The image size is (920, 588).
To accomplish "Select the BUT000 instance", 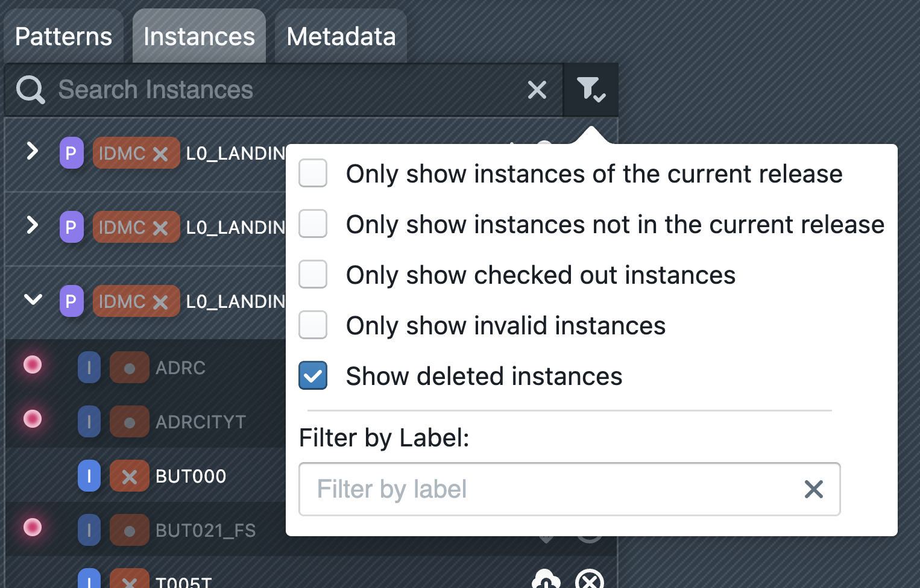I will (x=191, y=476).
